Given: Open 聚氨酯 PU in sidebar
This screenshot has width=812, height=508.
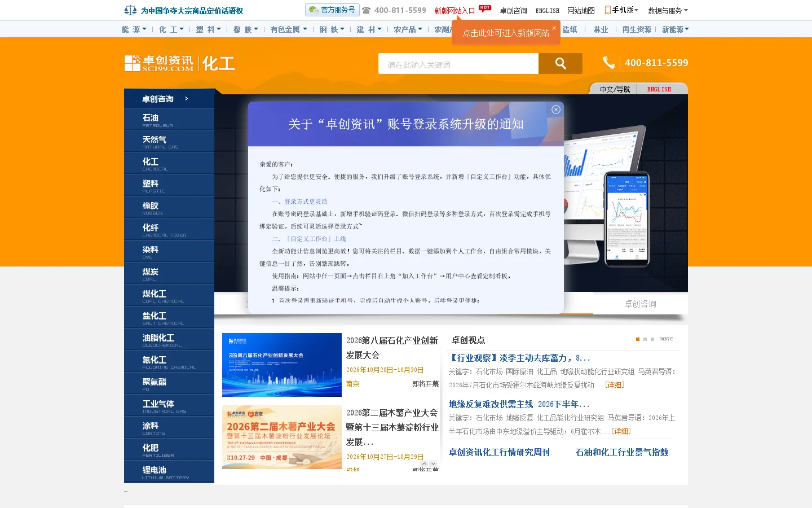Looking at the screenshot, I should coord(169,383).
